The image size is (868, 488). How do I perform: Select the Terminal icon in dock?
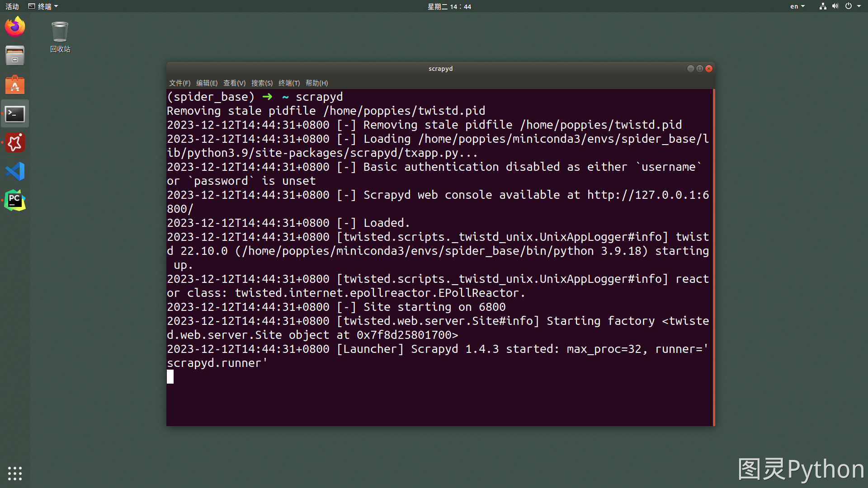coord(15,114)
